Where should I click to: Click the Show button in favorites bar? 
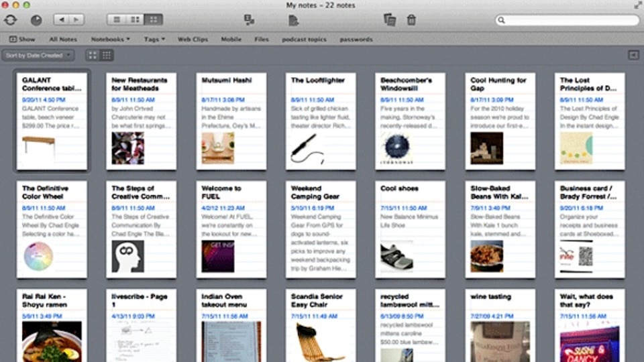[22, 40]
